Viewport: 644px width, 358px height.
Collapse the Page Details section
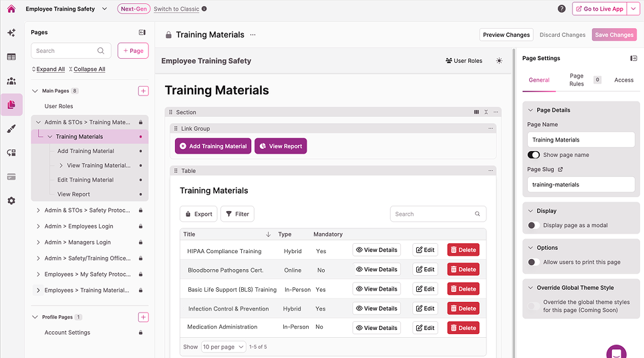tap(530, 110)
